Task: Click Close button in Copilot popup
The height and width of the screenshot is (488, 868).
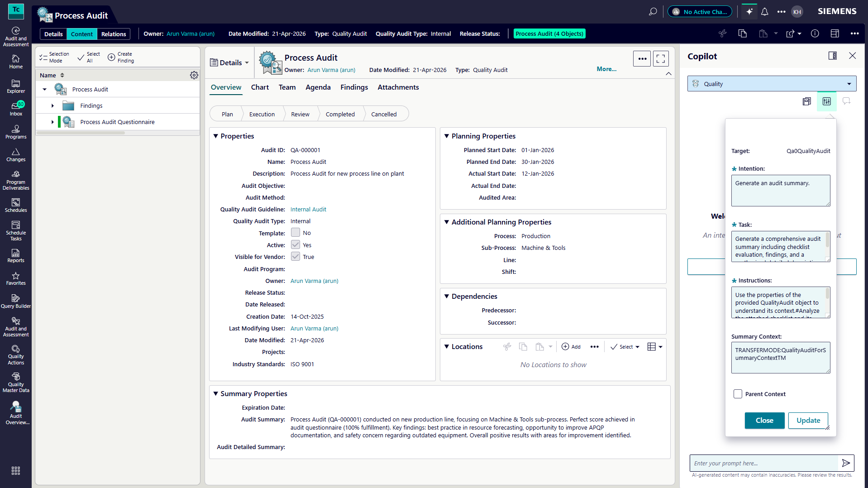Action: 764,420
